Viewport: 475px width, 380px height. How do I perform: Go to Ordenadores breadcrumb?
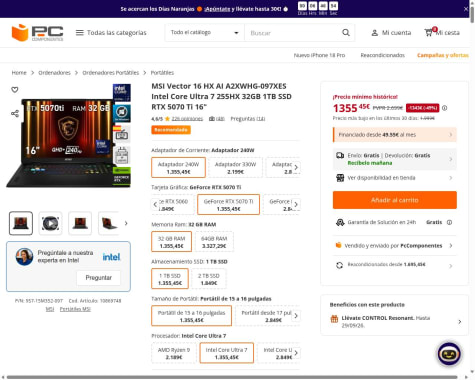(x=54, y=73)
